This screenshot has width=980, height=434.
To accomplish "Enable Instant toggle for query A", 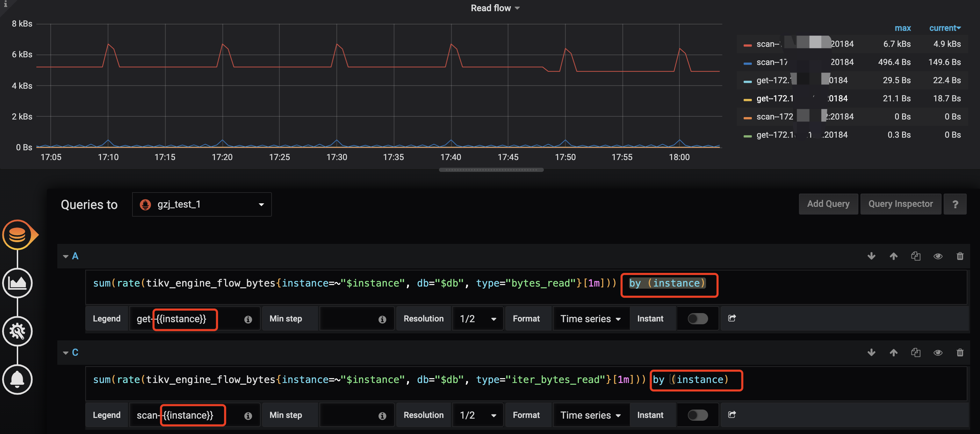I will (x=697, y=318).
